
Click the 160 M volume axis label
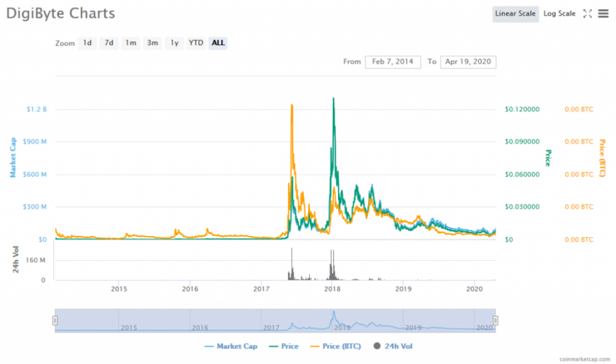pos(36,260)
